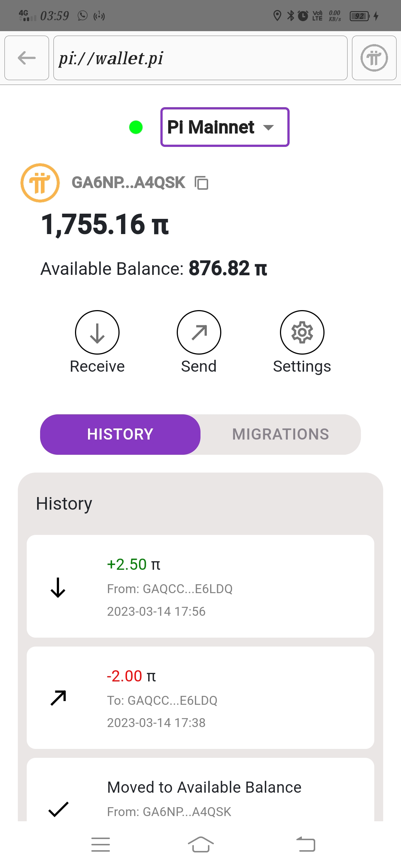Focus the pi://wallet.pi address field

click(200, 58)
